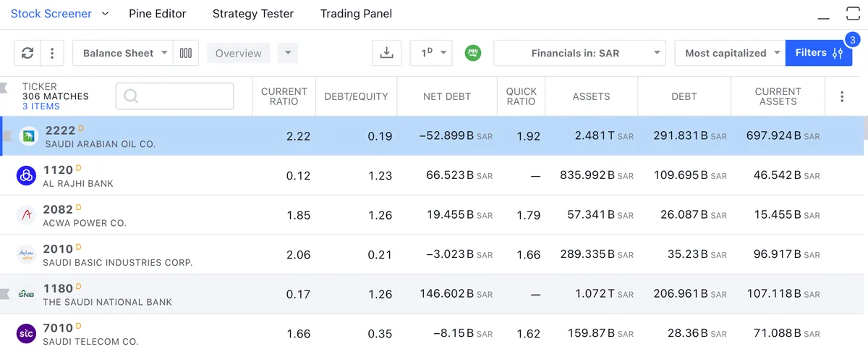Image resolution: width=868 pixels, height=352 pixels.
Task: Click the Saudi Aramco logo
Action: pos(28,135)
